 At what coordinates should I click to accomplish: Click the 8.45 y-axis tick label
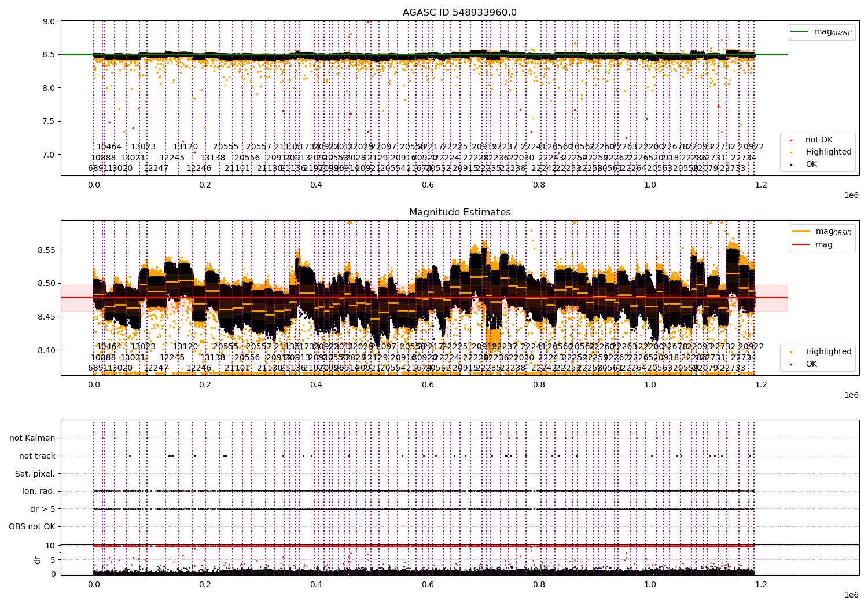click(x=47, y=317)
